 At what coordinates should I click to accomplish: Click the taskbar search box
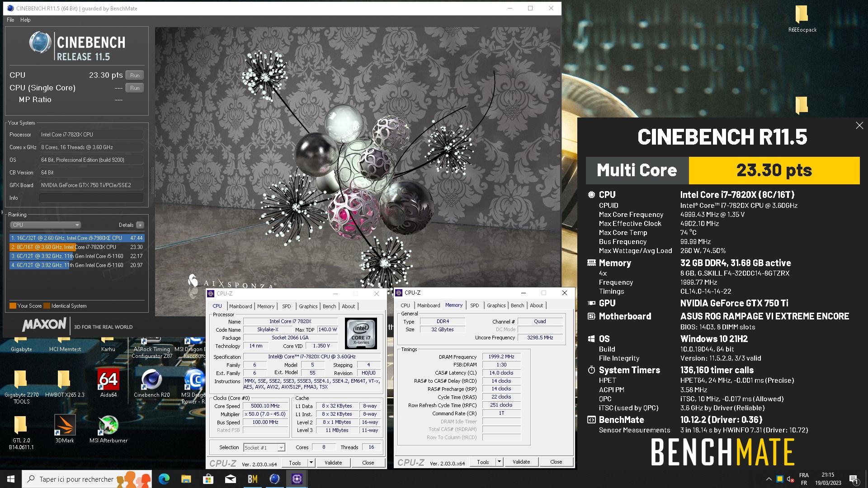click(x=88, y=479)
